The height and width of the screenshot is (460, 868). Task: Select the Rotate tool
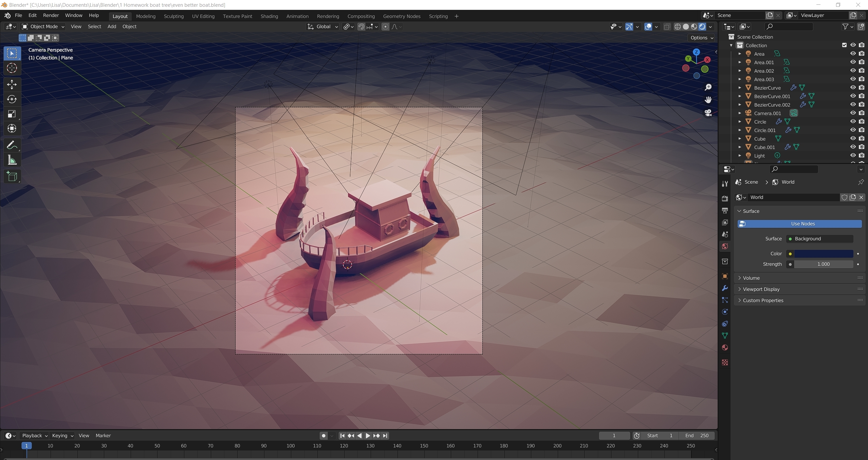pyautogui.click(x=12, y=99)
